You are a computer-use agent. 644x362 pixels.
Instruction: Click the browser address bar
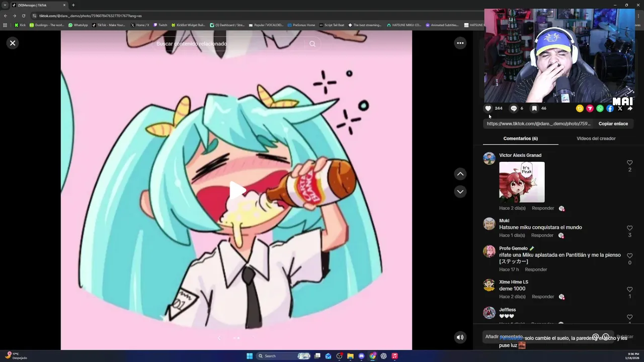point(252,16)
